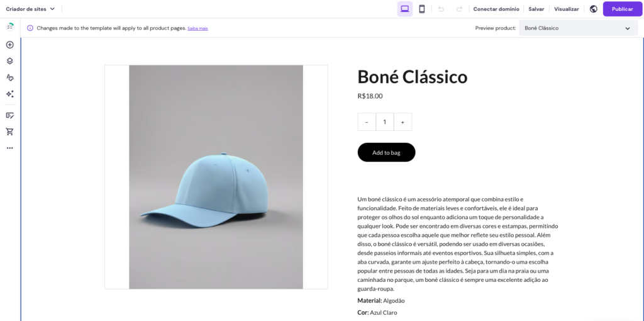The image size is (644, 321).
Task: Open the Saiba mais link
Action: click(x=197, y=28)
